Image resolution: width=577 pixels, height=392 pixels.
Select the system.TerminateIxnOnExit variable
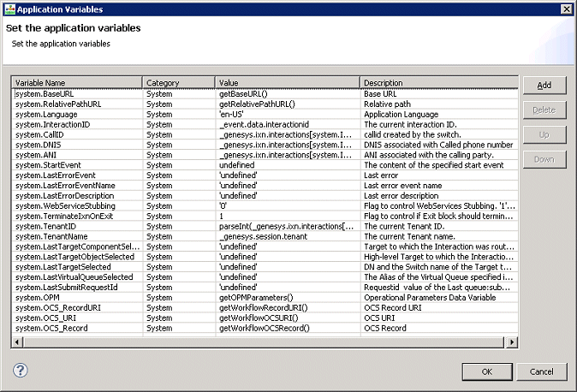point(64,216)
